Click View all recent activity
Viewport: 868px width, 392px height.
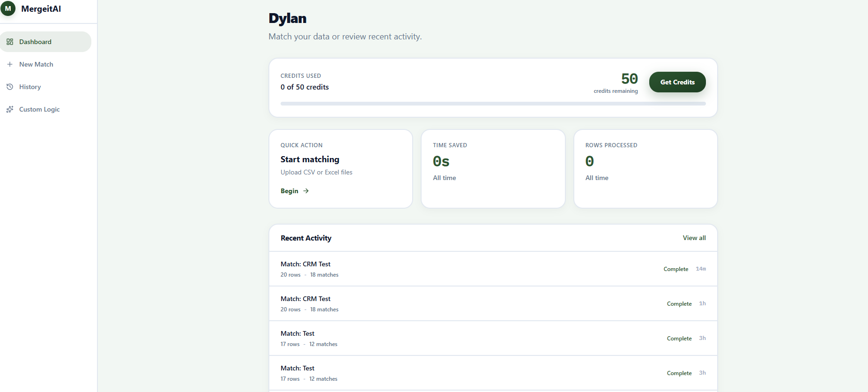[694, 238]
